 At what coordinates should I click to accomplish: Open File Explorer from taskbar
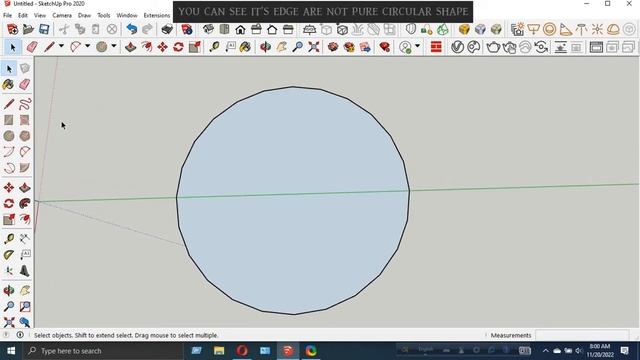tap(219, 351)
